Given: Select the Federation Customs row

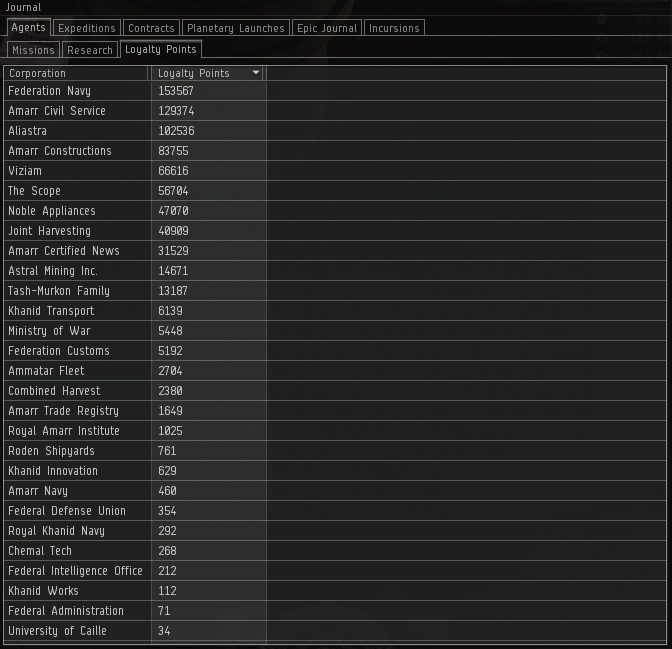Looking at the screenshot, I should click(x=335, y=351).
